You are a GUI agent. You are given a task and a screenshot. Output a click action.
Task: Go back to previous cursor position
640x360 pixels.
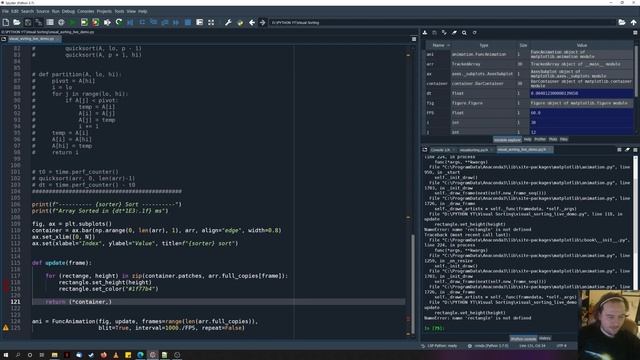(252, 22)
